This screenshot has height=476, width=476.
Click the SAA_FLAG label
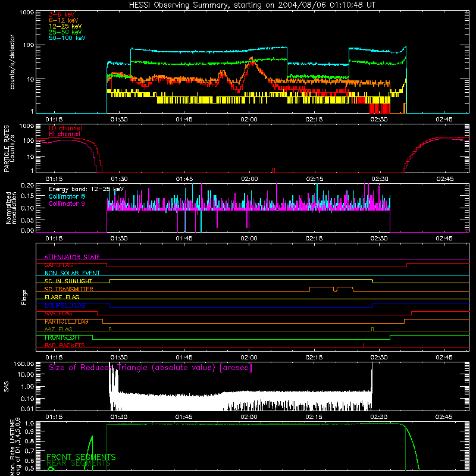click(x=58, y=314)
